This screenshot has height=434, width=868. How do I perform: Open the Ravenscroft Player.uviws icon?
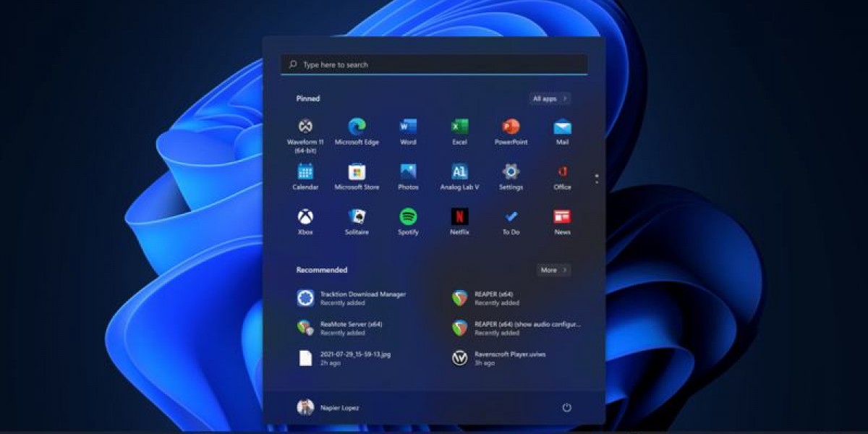(x=459, y=358)
